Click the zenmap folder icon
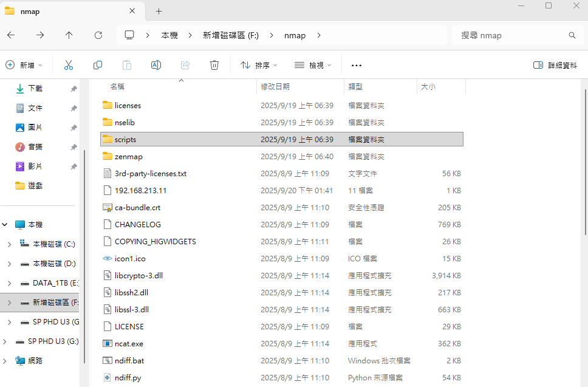The width and height of the screenshot is (588, 387). click(108, 156)
